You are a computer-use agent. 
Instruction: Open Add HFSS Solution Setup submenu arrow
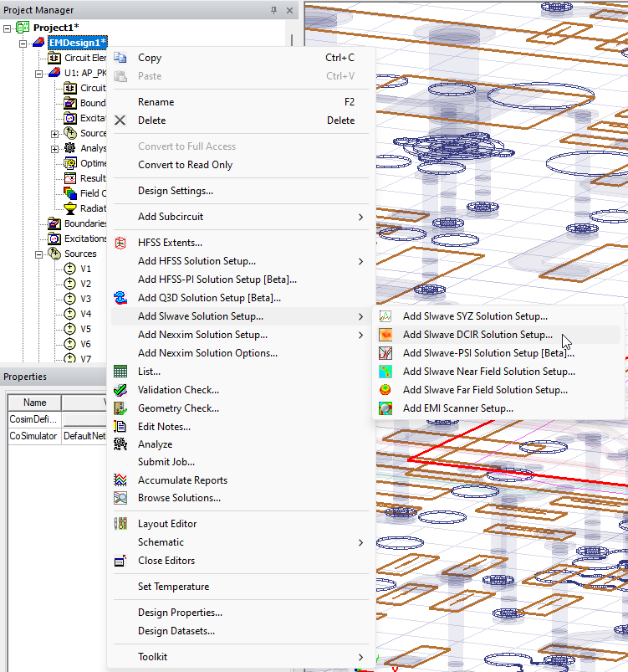pos(360,261)
